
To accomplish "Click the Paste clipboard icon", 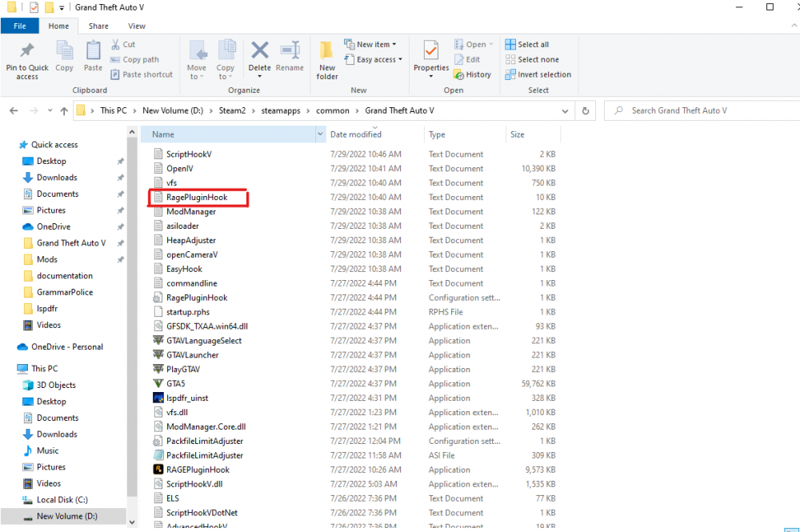I will click(x=93, y=50).
